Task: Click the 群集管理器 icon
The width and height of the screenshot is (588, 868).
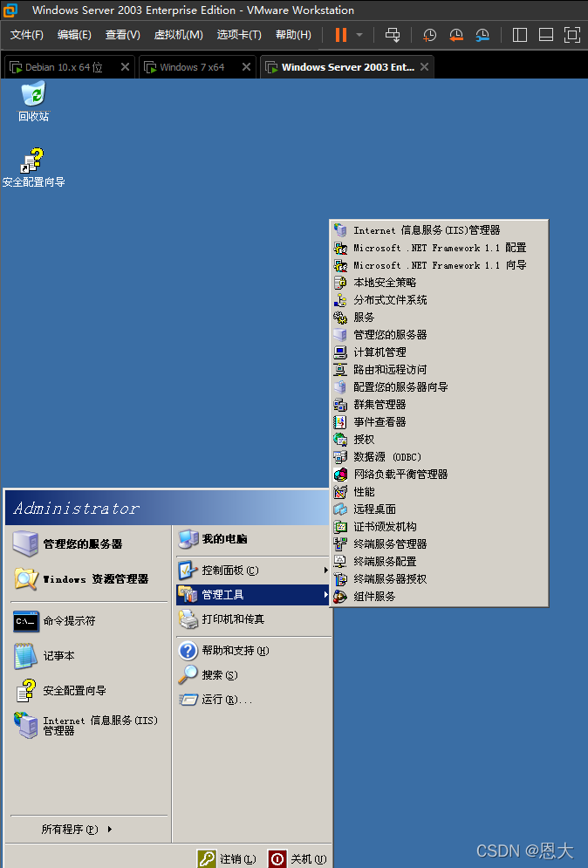Action: (340, 405)
